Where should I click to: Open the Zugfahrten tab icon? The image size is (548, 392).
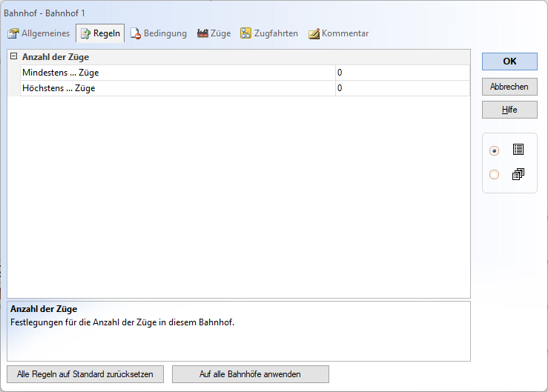click(245, 33)
